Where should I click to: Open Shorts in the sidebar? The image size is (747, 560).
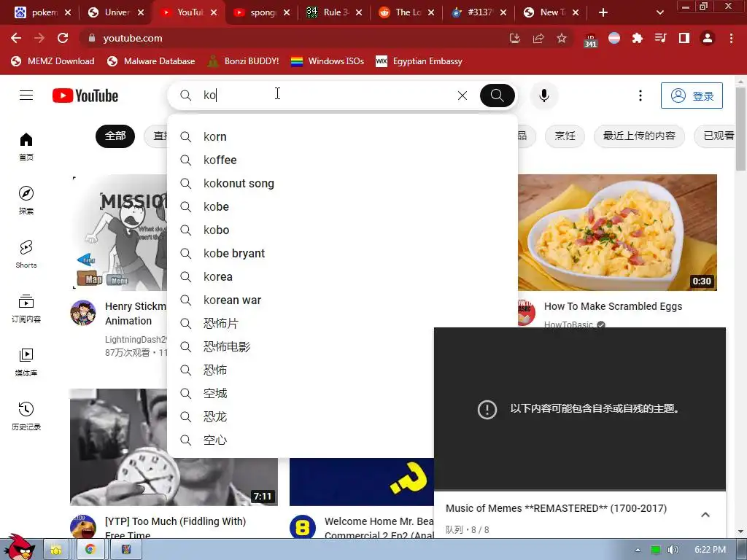tap(26, 254)
